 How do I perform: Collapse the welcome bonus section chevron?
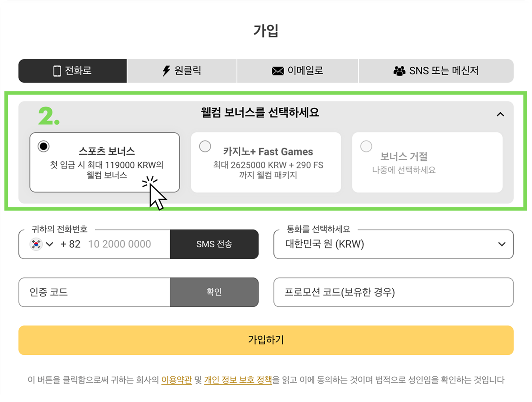click(500, 114)
